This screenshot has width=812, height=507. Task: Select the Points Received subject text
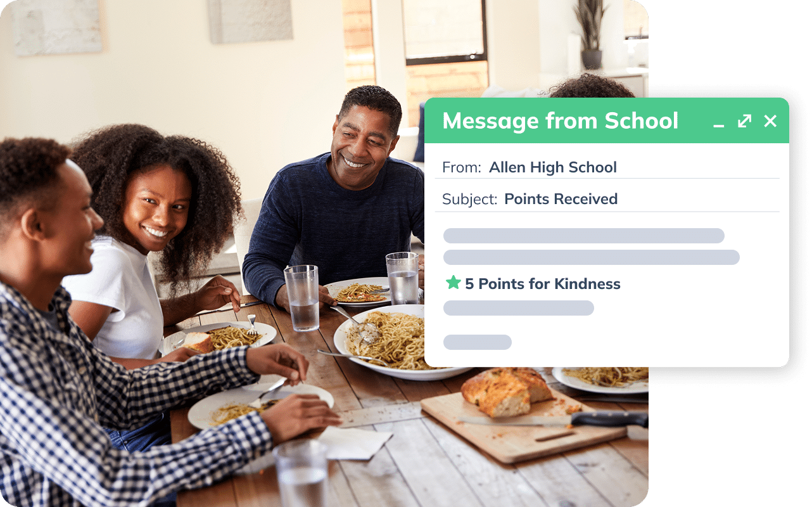pos(561,199)
